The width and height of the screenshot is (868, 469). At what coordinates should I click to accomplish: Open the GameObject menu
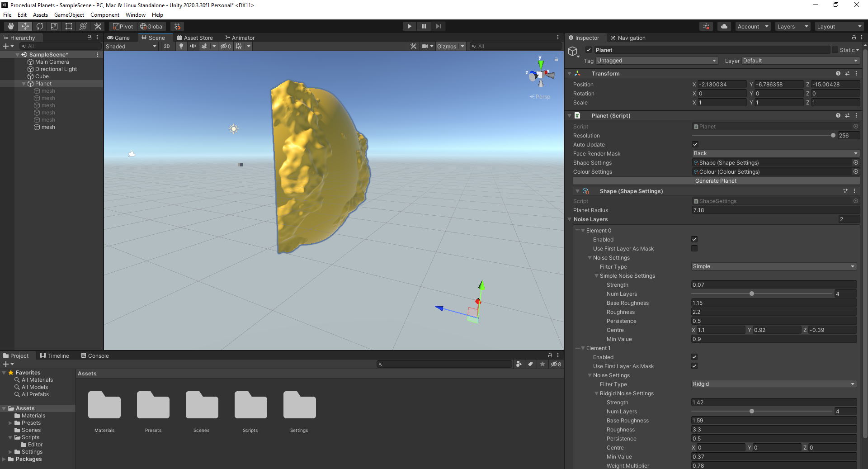69,14
